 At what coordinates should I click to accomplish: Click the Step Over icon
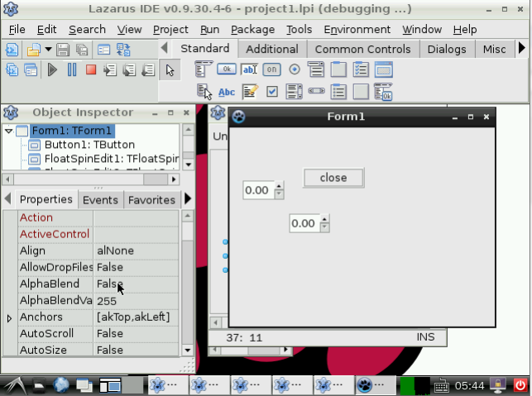(x=129, y=70)
